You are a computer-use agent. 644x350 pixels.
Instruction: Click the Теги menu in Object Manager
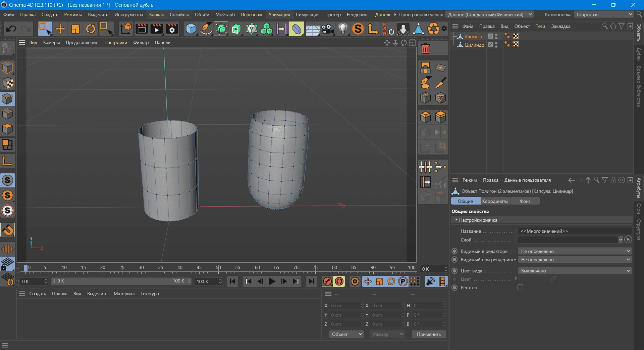540,26
